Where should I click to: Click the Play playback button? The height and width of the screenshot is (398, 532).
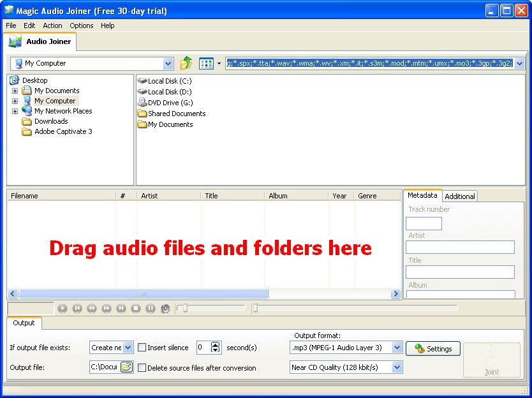pos(63,309)
